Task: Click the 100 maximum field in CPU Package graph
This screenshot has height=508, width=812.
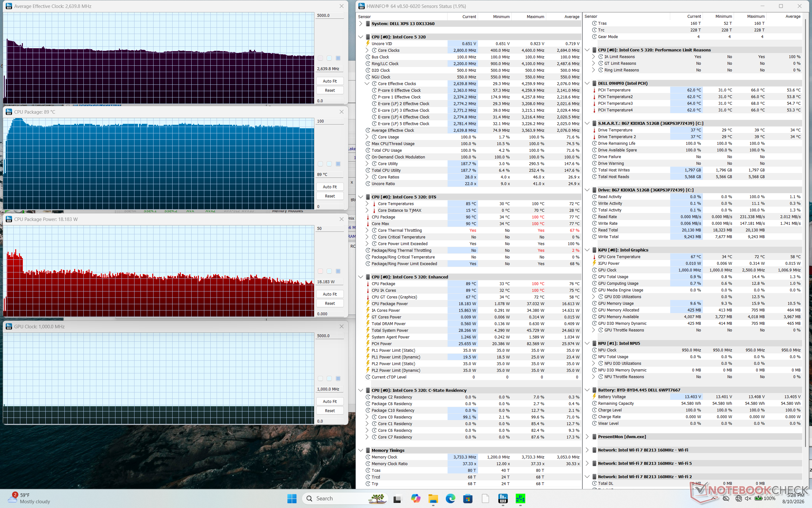Action: (330, 121)
